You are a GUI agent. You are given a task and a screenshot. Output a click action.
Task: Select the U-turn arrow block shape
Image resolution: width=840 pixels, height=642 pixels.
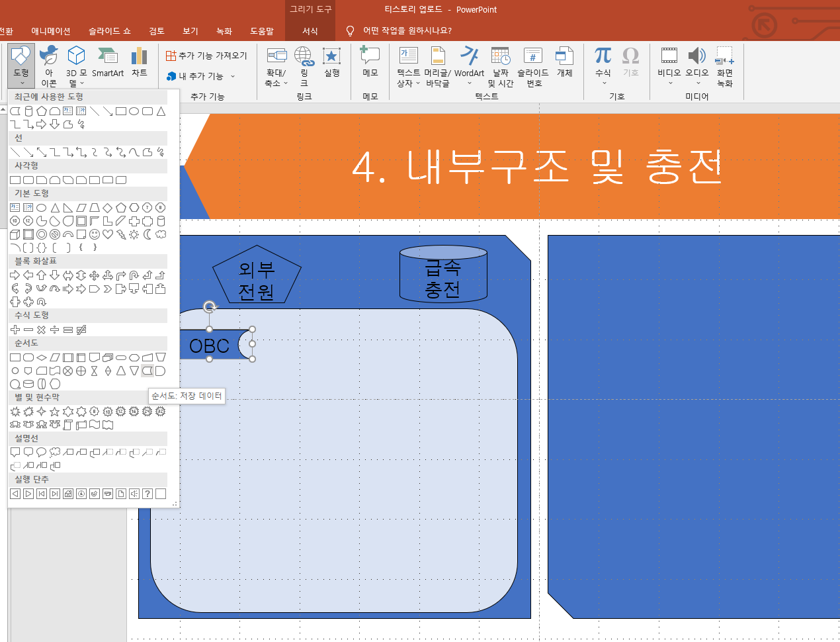coord(134,275)
